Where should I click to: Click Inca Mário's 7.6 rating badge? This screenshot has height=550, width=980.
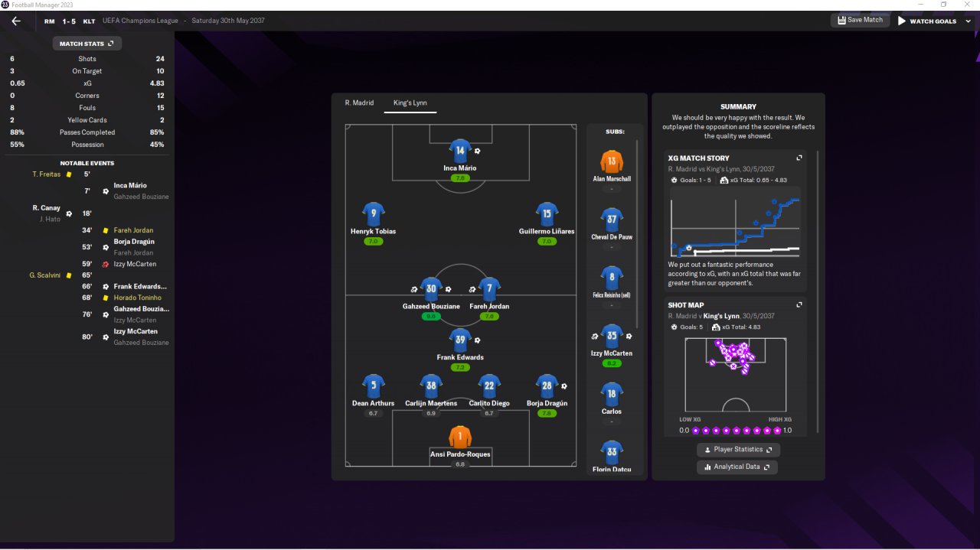(x=459, y=177)
